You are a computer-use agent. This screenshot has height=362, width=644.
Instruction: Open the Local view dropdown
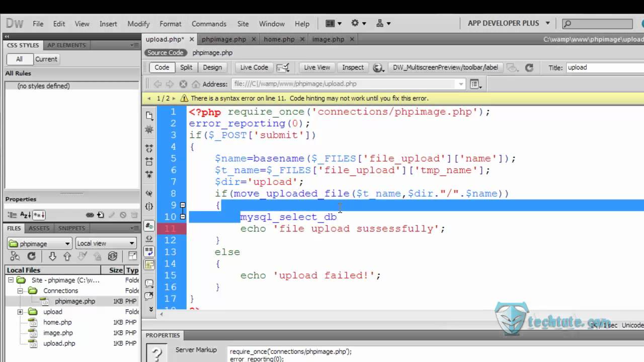[106, 243]
